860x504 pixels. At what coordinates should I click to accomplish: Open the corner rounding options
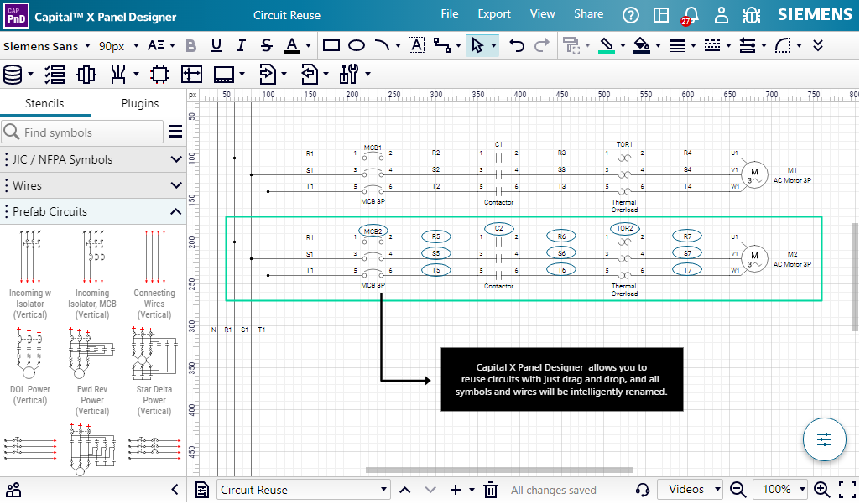click(x=788, y=46)
